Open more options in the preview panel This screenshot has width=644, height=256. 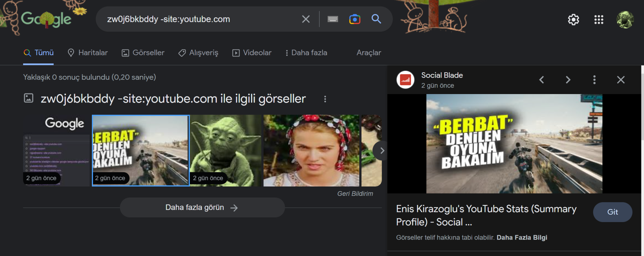point(594,80)
